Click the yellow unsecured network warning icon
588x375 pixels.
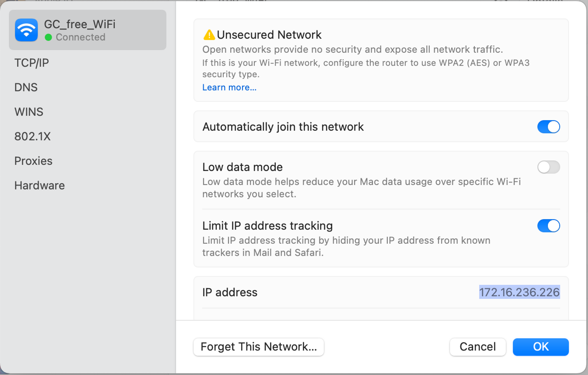209,35
